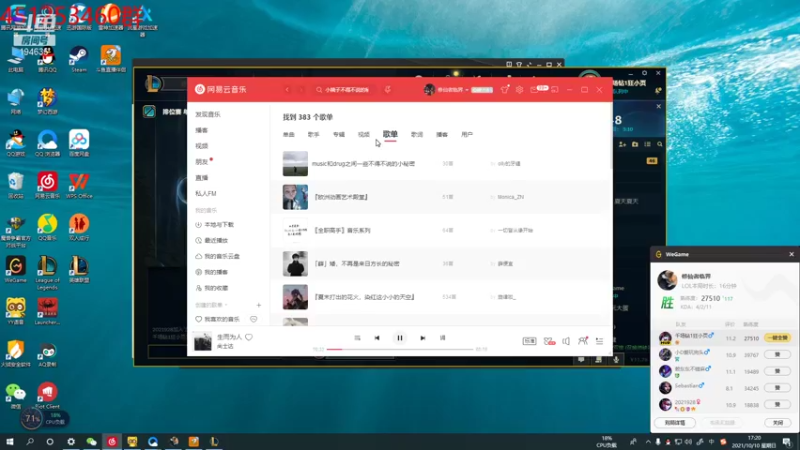Skip to the previous track

tap(377, 338)
